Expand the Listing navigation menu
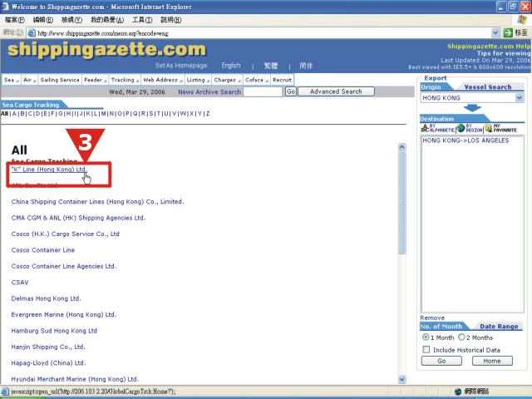 click(x=198, y=80)
